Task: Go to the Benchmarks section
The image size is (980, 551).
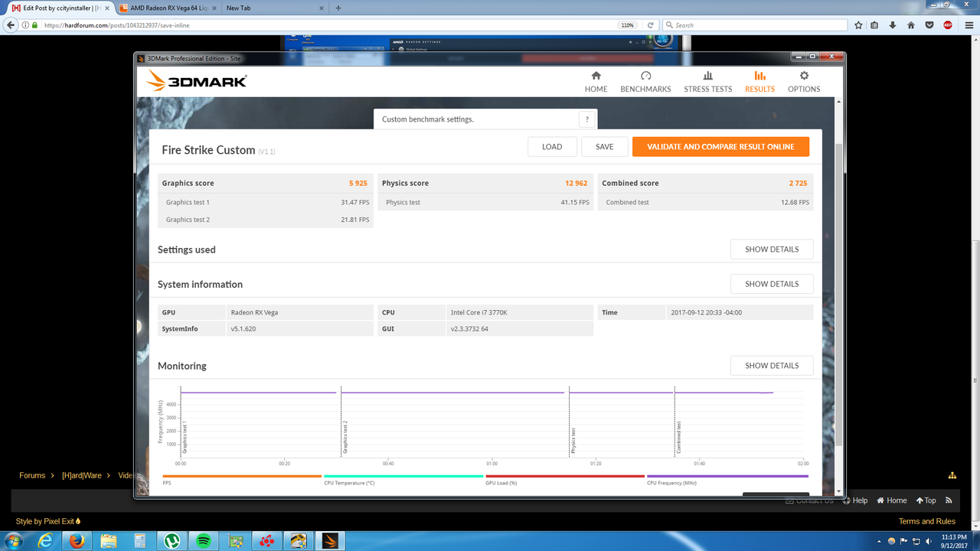Action: coord(645,82)
